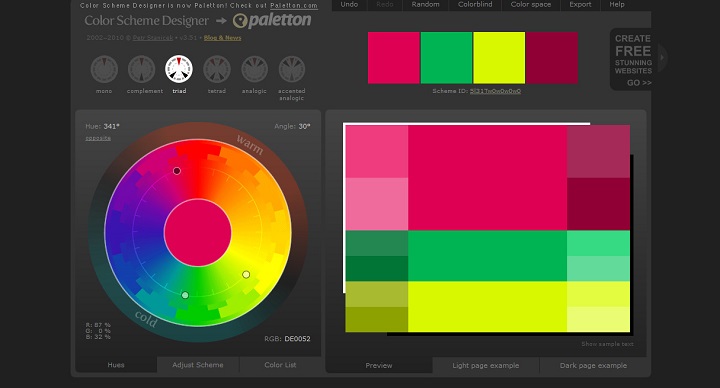This screenshot has height=388, width=720.
Task: Click the green secondary dot on wheel
Action: click(185, 295)
